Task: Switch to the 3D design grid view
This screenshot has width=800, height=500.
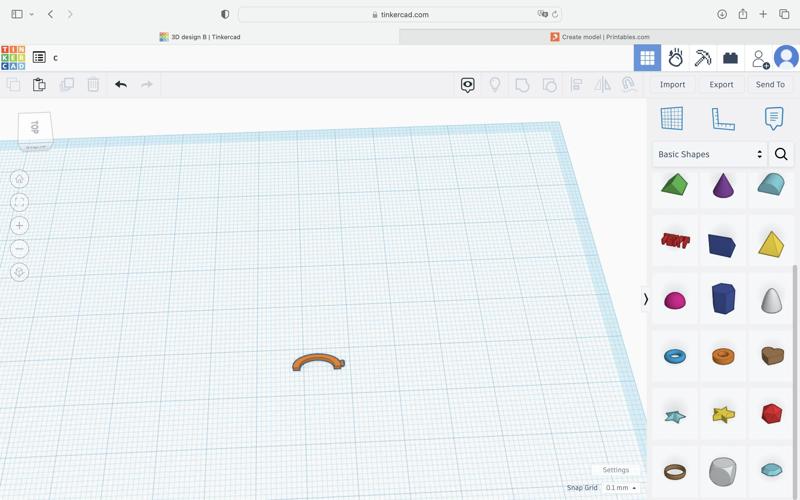Action: click(x=647, y=58)
